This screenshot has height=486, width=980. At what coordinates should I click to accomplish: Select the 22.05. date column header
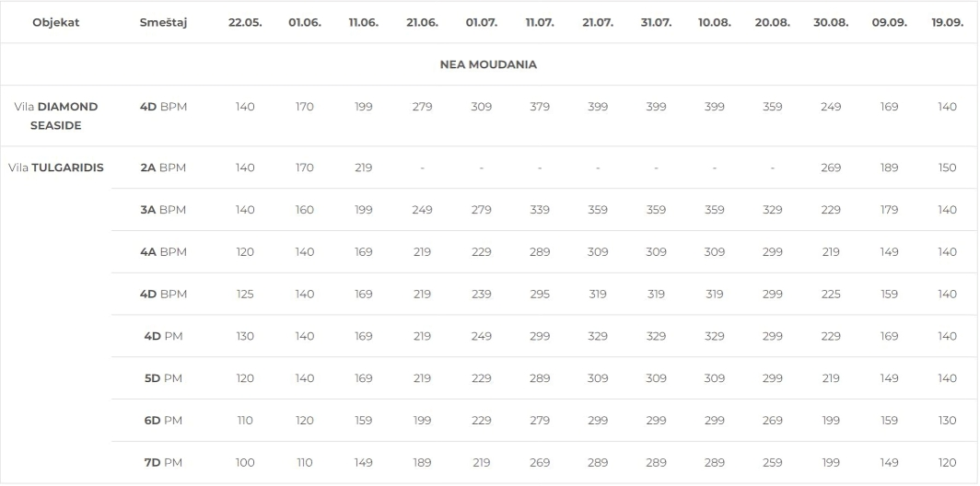click(x=245, y=22)
